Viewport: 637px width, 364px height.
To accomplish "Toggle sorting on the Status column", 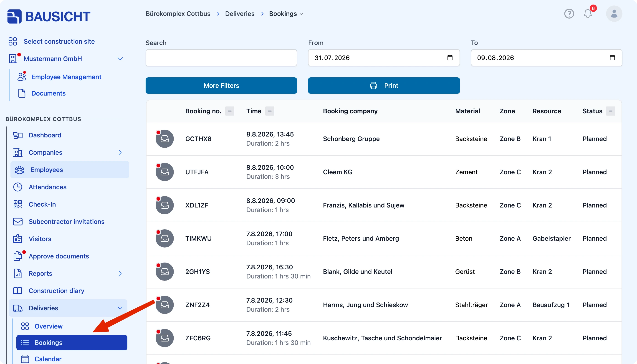I will [611, 111].
